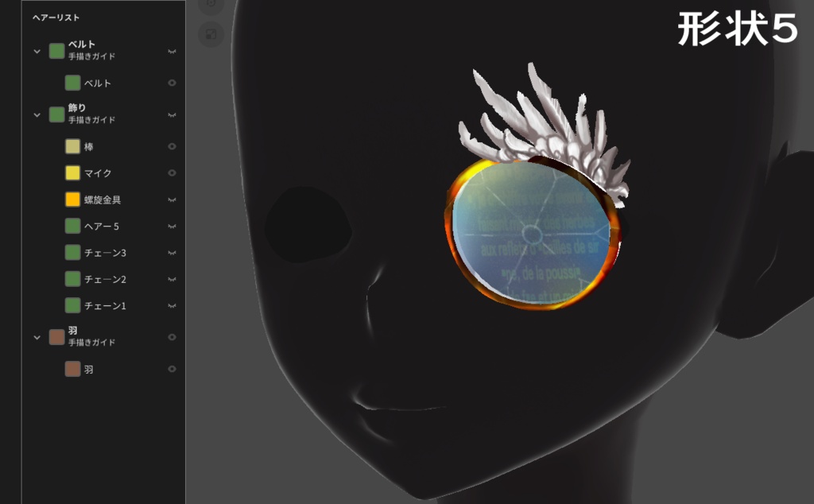This screenshot has width=814, height=504.
Task: Hide the ベルト child hair item
Action: pos(172,83)
